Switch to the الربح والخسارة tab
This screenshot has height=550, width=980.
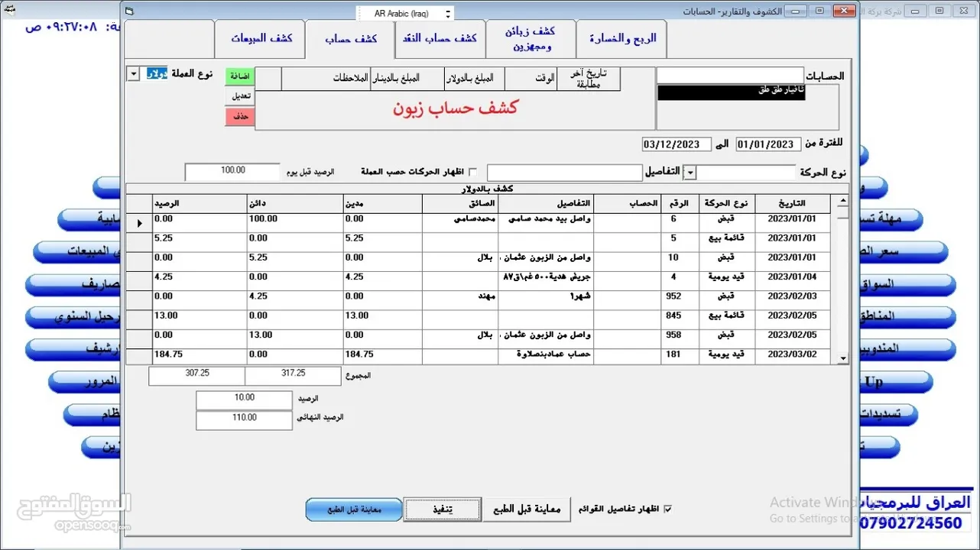click(x=622, y=38)
